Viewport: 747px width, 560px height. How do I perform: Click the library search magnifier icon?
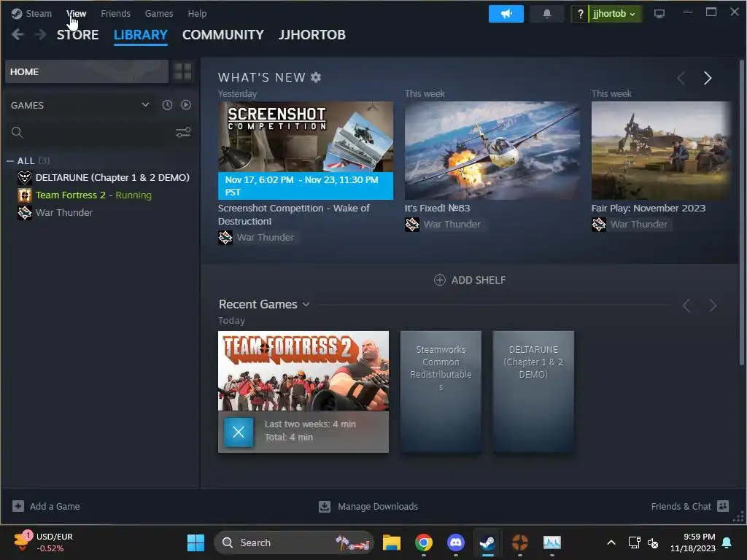pos(18,133)
